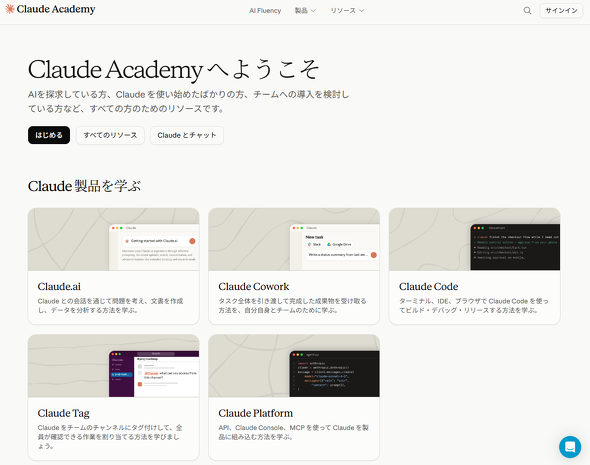The image size is (590, 465).
Task: Click the Claude Code card title
Action: (x=429, y=287)
